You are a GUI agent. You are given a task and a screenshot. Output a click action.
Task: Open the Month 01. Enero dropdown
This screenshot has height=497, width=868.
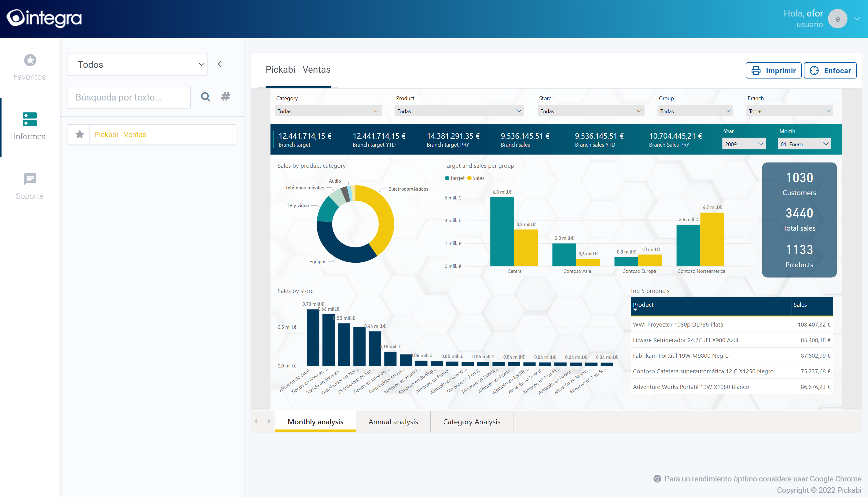804,144
